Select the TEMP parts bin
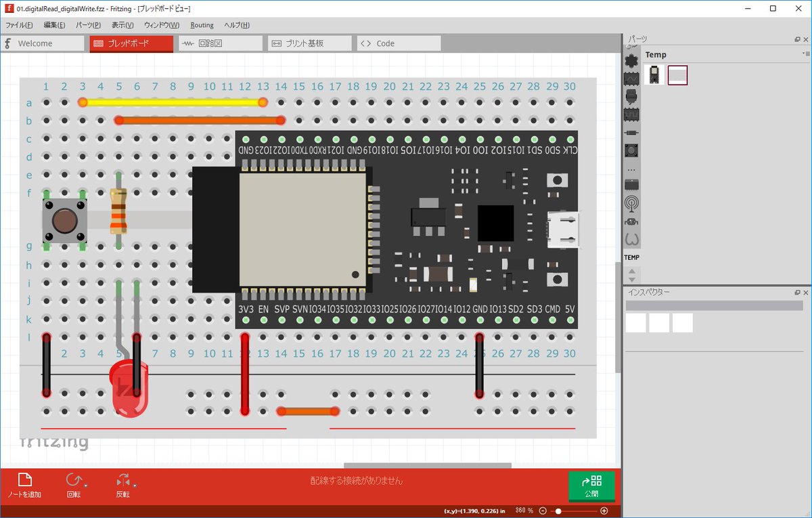The image size is (812, 518). (631, 257)
